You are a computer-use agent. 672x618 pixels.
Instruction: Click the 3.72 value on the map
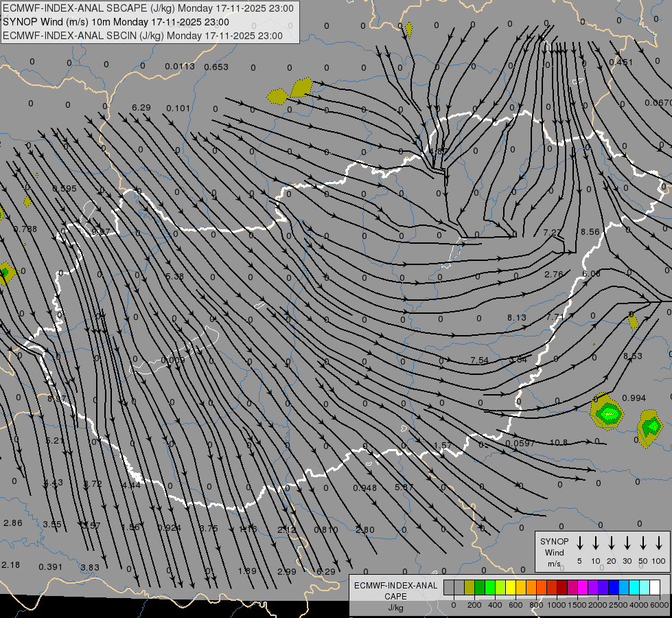[x=93, y=484]
